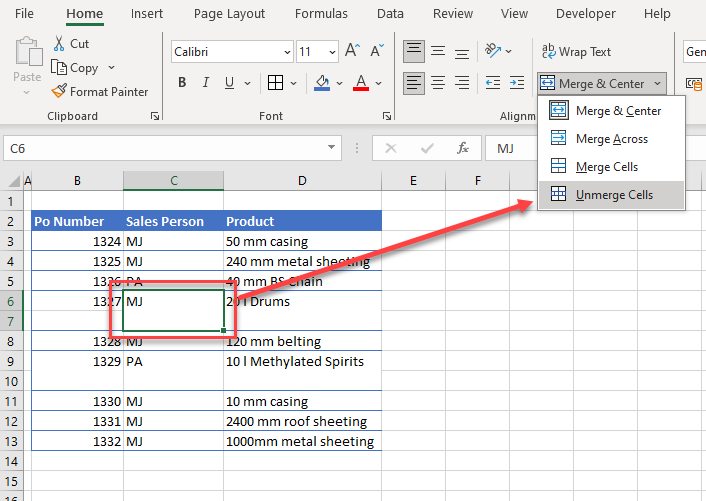This screenshot has height=501, width=706.
Task: Open the Name Box dropdown arrow
Action: click(332, 148)
